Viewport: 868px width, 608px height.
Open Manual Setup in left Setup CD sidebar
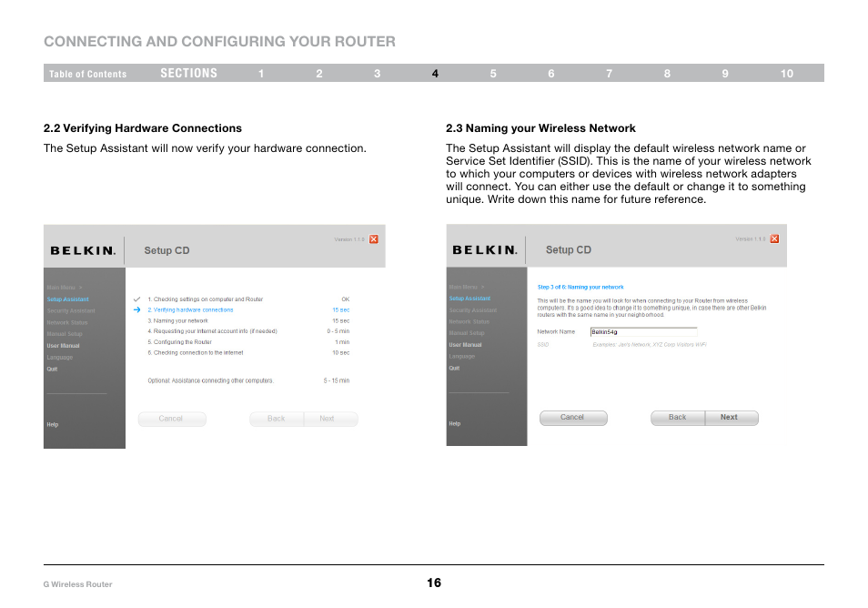(65, 334)
